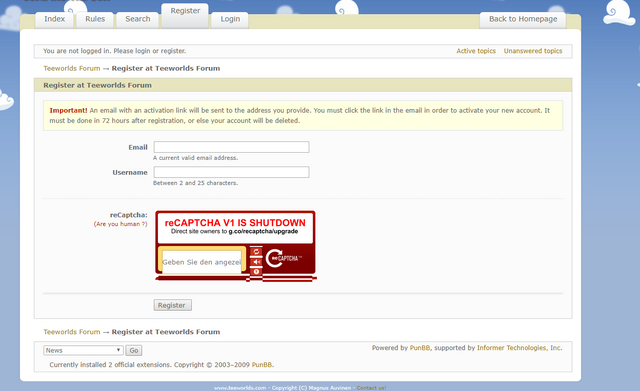Click top Teeworlds Forum breadcrumb link
Viewport: 640px width, 391px height.
[72, 69]
